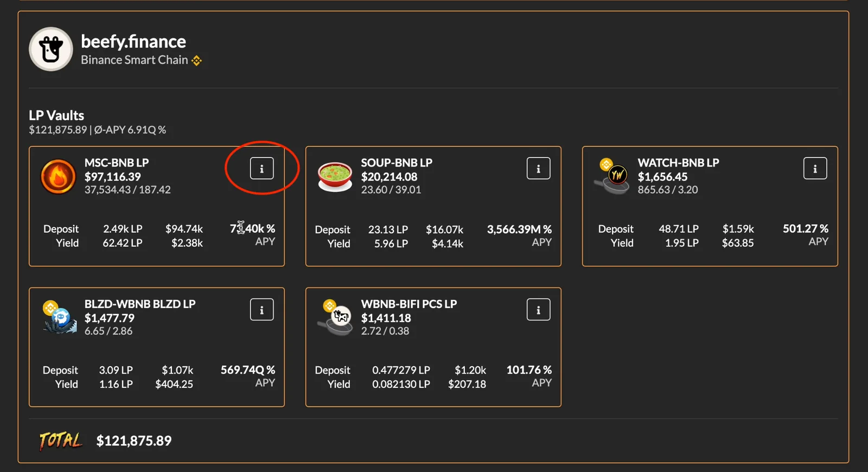Click the 501.27 % APY value
The width and height of the screenshot is (868, 472).
[806, 228]
